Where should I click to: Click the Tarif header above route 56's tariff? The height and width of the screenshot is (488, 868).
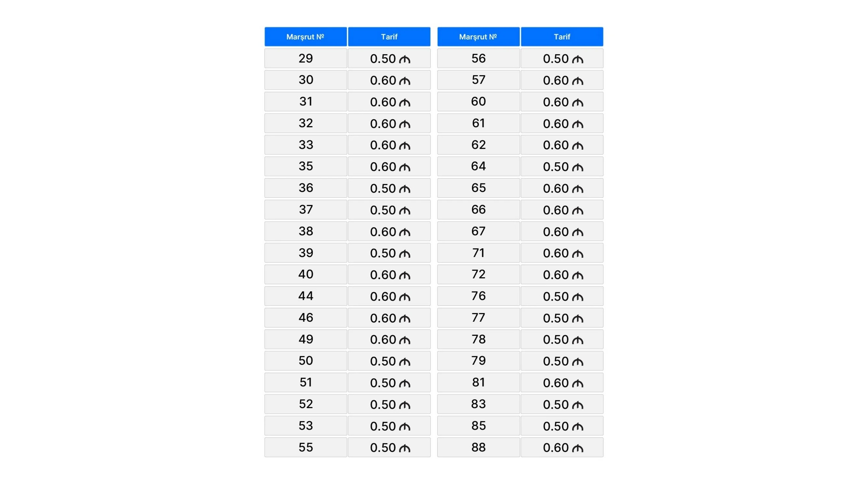(562, 37)
